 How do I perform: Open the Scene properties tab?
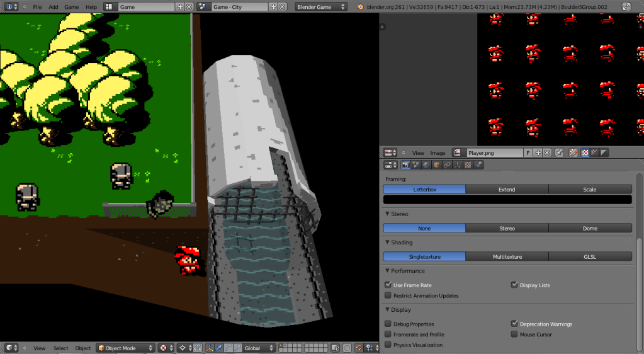pos(416,165)
